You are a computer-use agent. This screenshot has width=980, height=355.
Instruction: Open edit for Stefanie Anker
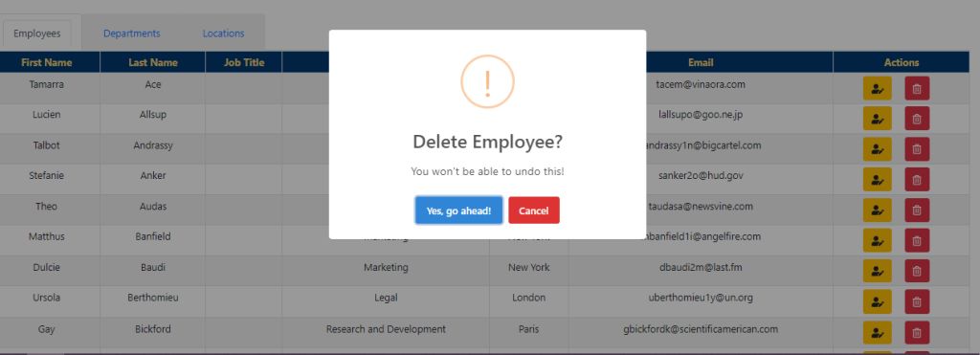click(877, 180)
